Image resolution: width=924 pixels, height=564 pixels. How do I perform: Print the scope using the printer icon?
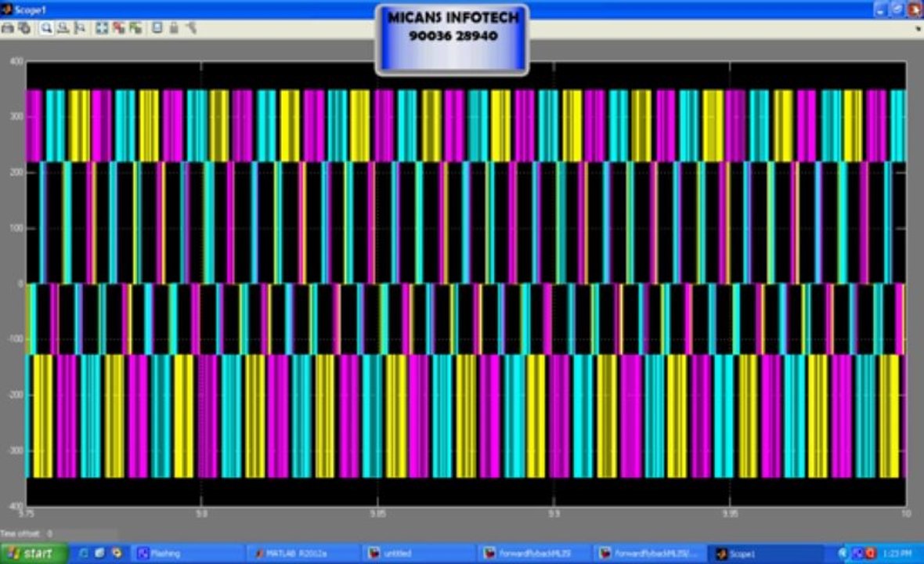point(8,27)
